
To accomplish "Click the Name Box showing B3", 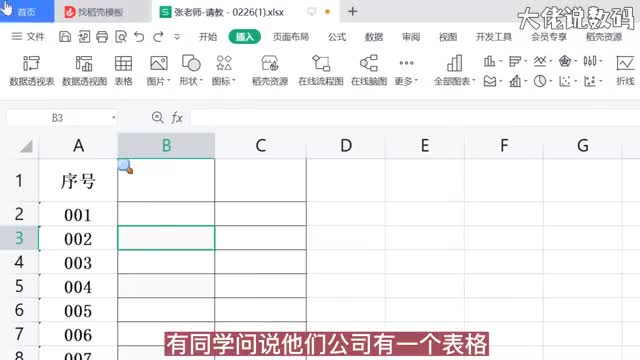I will [57, 118].
